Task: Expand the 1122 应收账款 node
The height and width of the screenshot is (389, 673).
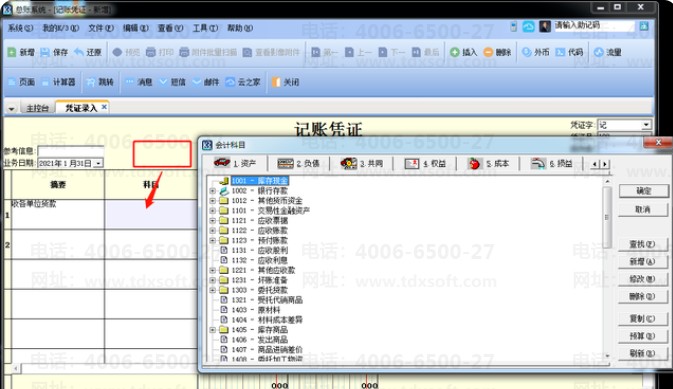Action: coord(212,230)
